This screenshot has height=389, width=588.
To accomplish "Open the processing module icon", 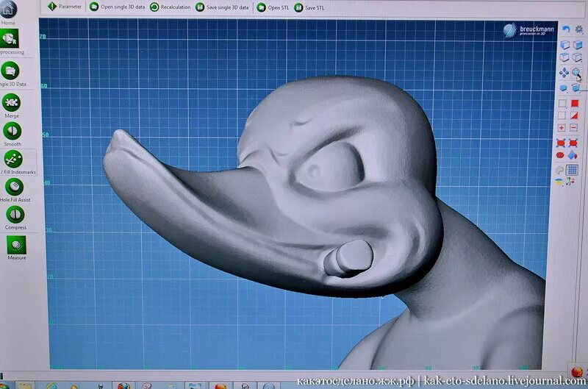I will click(x=9, y=38).
